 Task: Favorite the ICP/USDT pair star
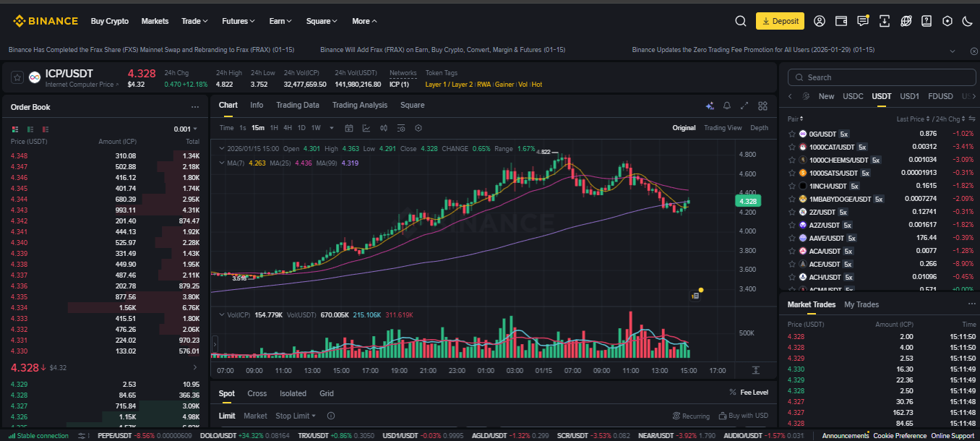(x=17, y=77)
